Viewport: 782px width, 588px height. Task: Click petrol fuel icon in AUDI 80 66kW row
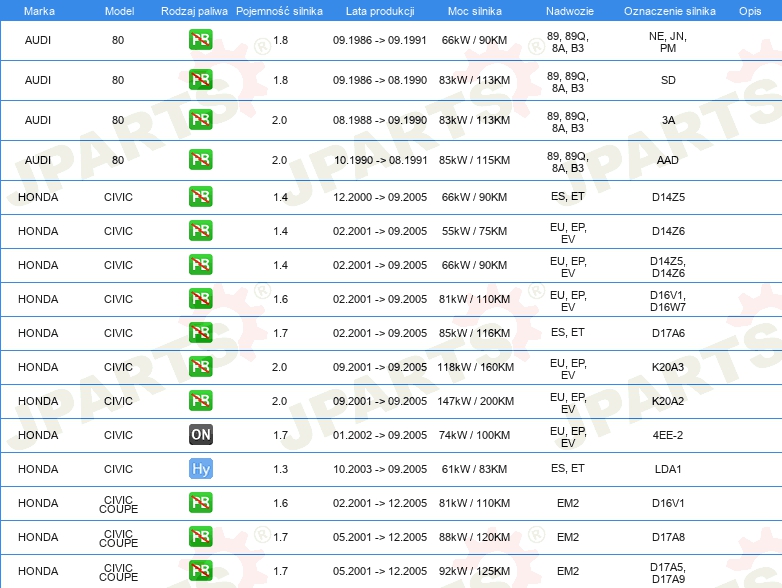201,40
